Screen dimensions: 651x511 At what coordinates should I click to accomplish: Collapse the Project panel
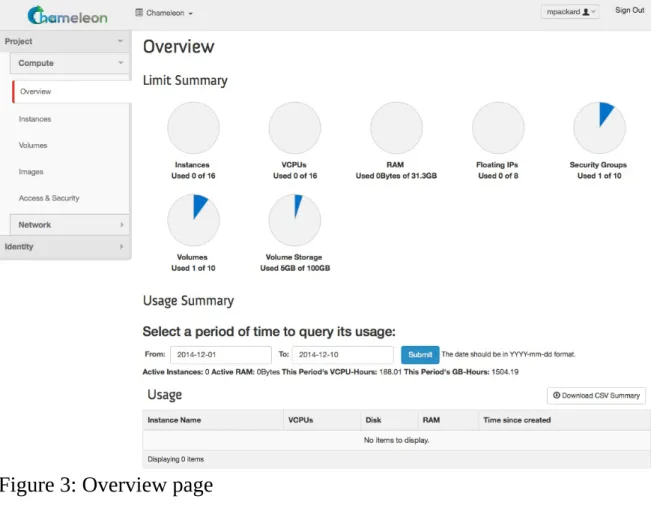point(65,41)
